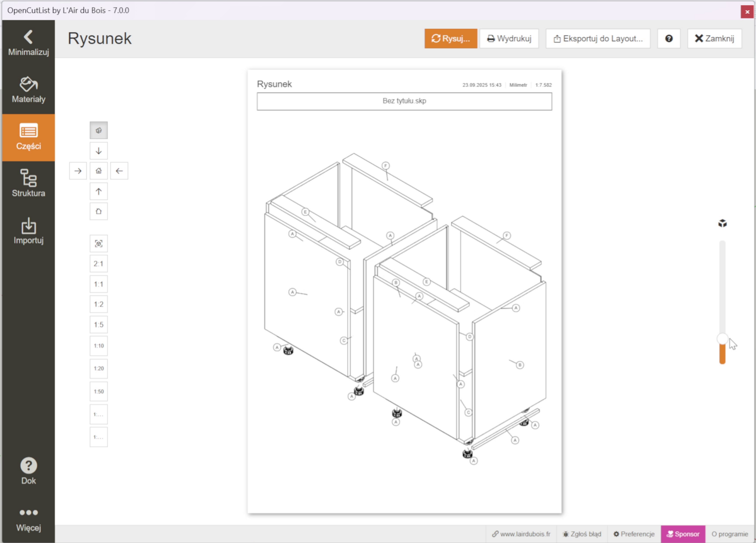Image resolution: width=756 pixels, height=543 pixels.
Task: Collapse the panel using Minimalizuj
Action: click(28, 43)
